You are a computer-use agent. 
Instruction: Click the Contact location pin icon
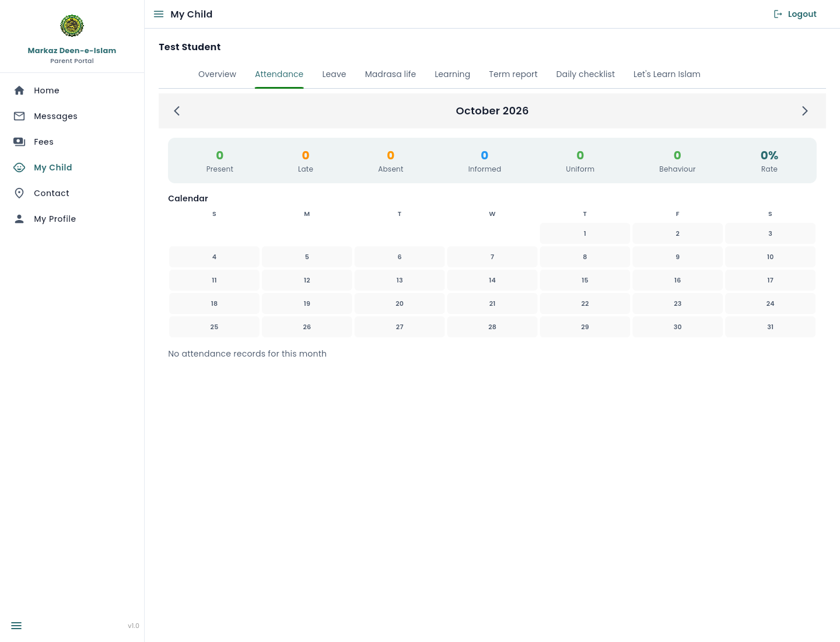tap(19, 193)
